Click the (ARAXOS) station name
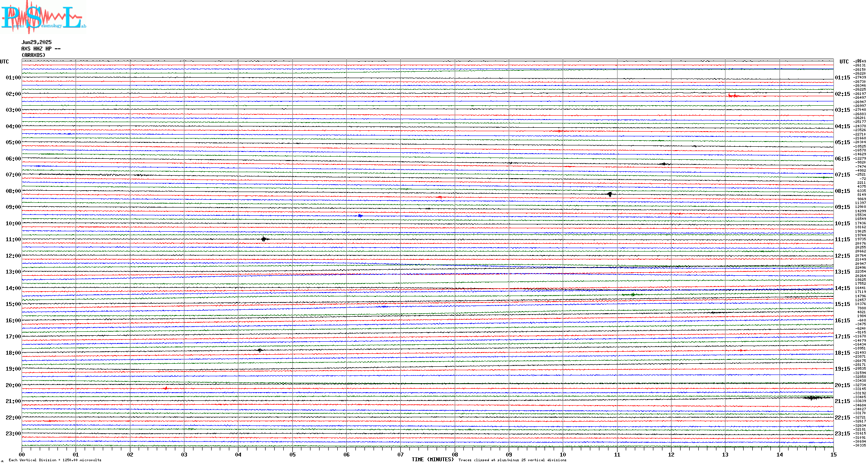This screenshot has width=868, height=466. 34,55
